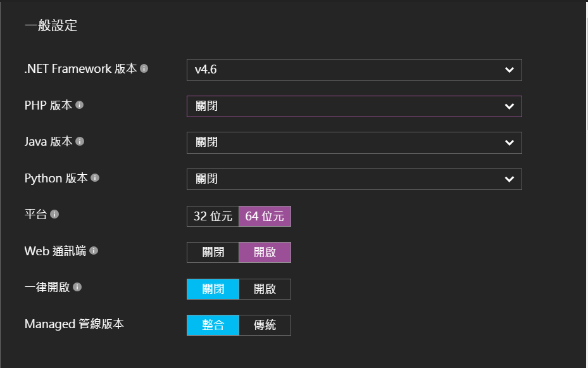Click the 一般設定 section heading

tap(51, 26)
